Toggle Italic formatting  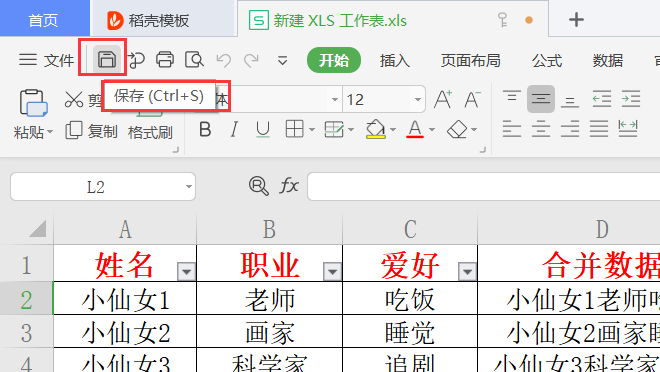tap(234, 129)
